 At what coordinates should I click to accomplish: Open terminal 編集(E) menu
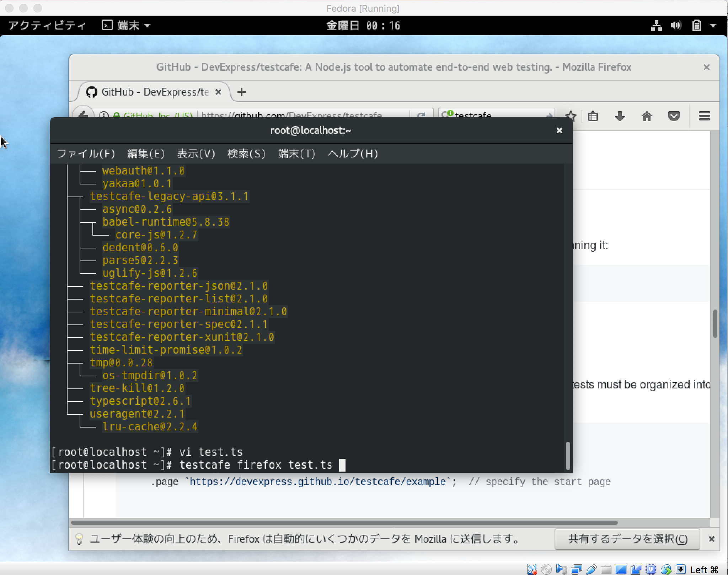[146, 154]
